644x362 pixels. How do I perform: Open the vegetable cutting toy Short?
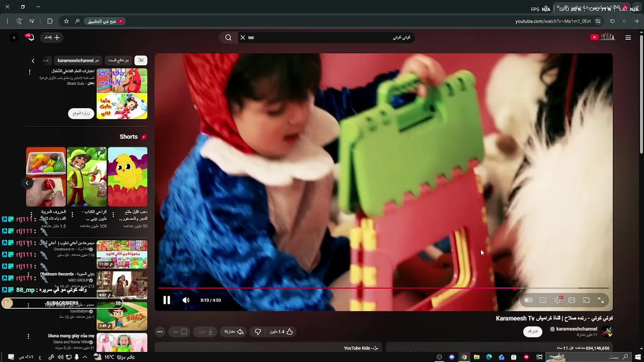point(46,177)
